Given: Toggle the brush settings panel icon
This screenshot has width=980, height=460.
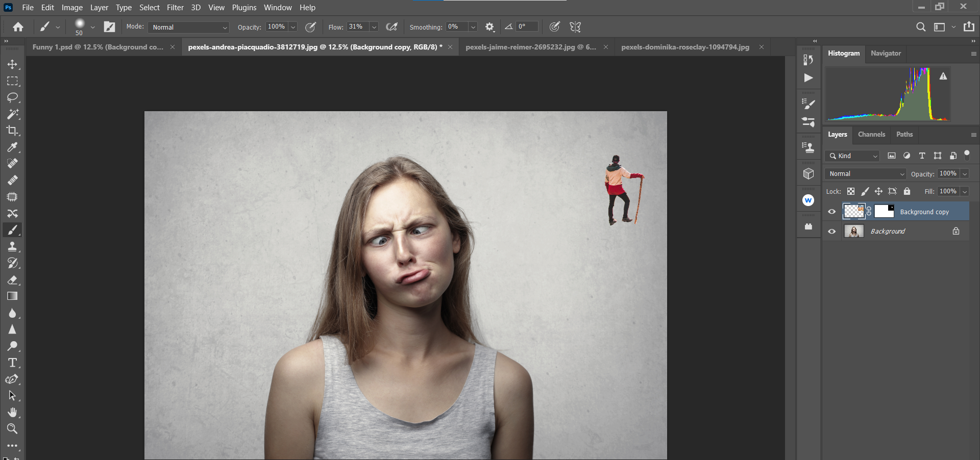Looking at the screenshot, I should point(109,27).
